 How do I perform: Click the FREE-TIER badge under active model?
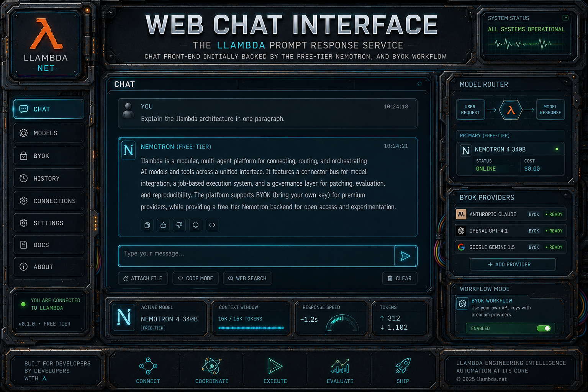pyautogui.click(x=153, y=328)
